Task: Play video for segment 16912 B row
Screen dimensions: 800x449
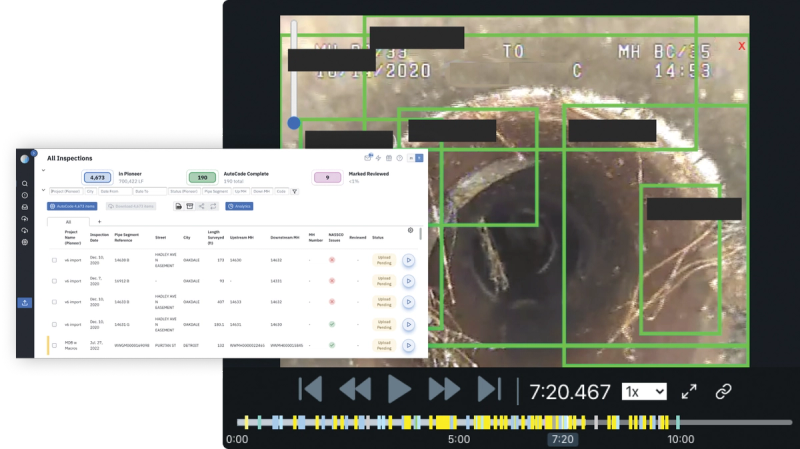Action: point(408,281)
